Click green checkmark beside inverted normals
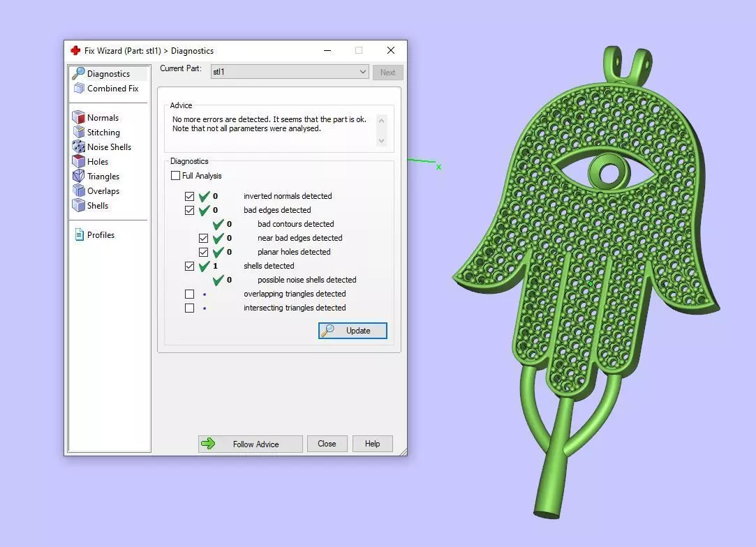756x547 pixels. pyautogui.click(x=205, y=196)
